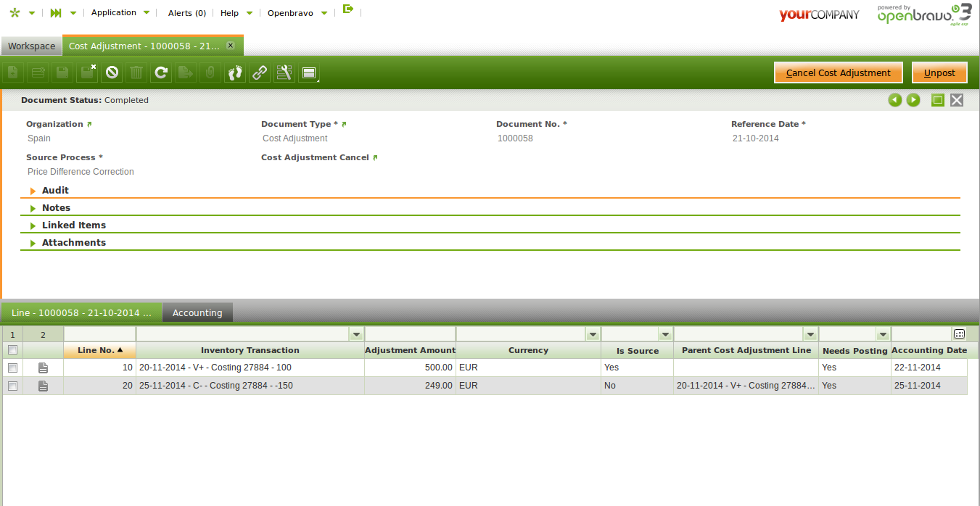Screen dimensions: 980x506
Task: Open form icon for line 10
Action: (43, 368)
